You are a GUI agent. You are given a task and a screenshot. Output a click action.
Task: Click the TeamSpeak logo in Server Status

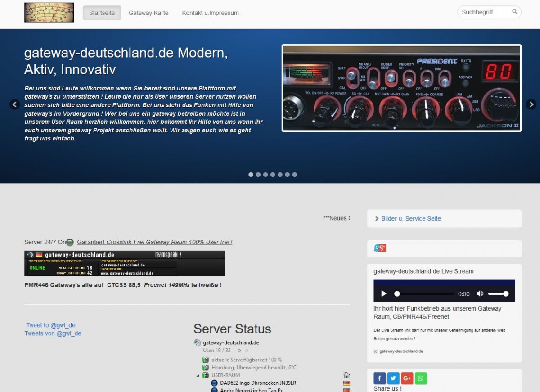point(197,343)
